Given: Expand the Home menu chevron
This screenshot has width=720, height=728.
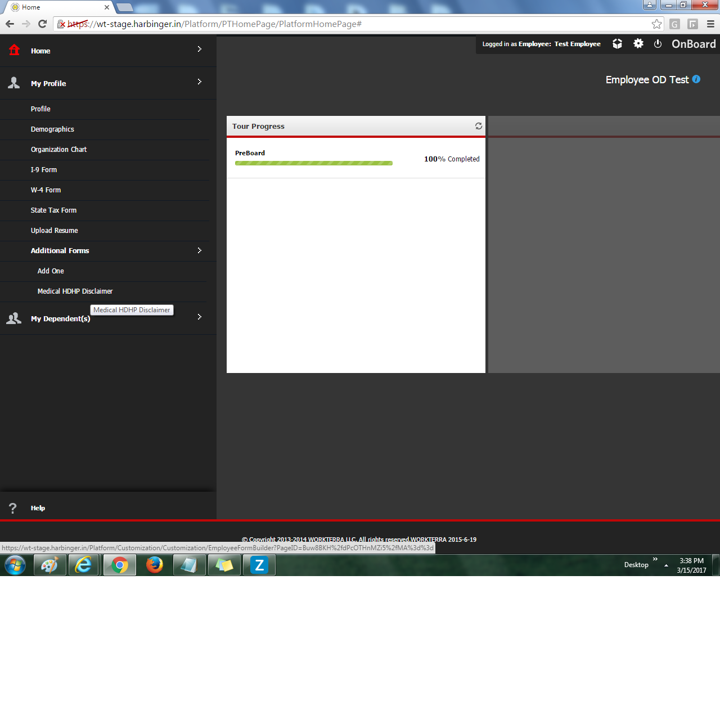Looking at the screenshot, I should [x=199, y=49].
